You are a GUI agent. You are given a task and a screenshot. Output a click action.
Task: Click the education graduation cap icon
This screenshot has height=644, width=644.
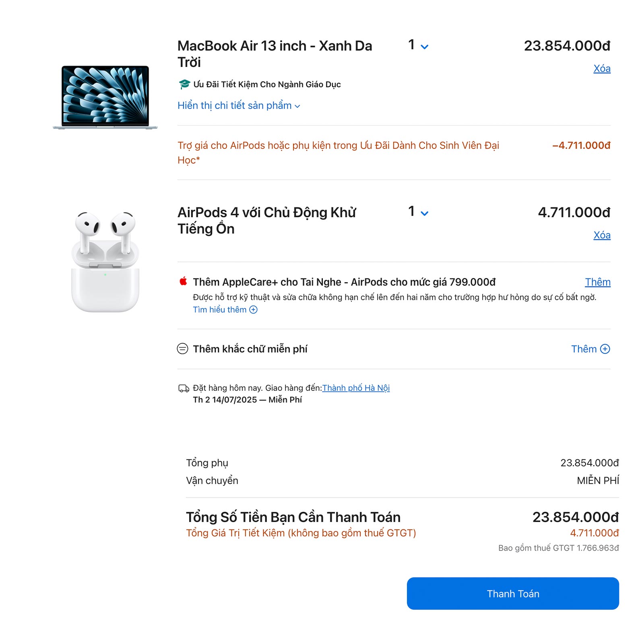tap(184, 84)
